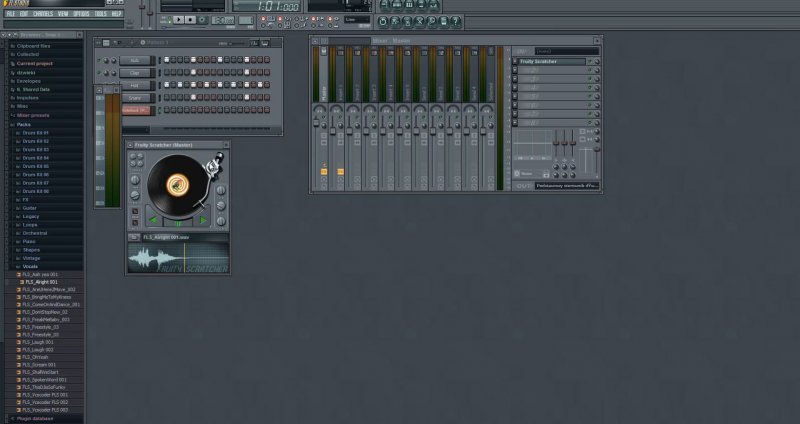Open the CHANNELS menu
This screenshot has height=424, width=800.
pos(43,14)
